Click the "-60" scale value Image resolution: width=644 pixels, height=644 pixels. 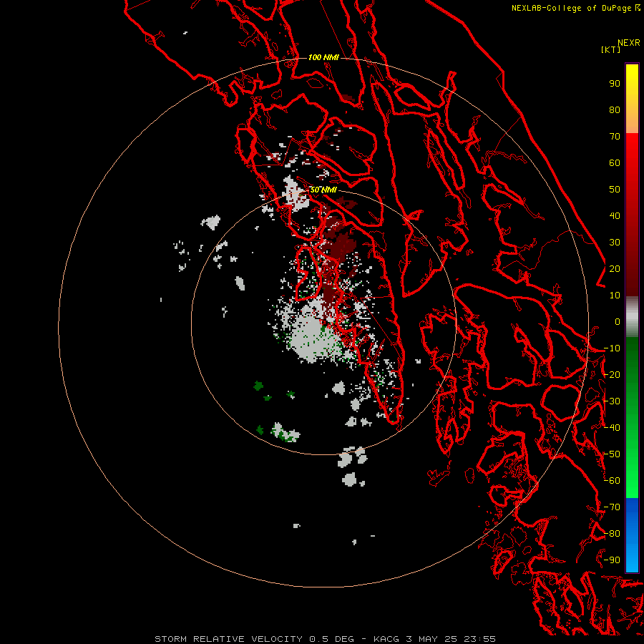(612, 481)
